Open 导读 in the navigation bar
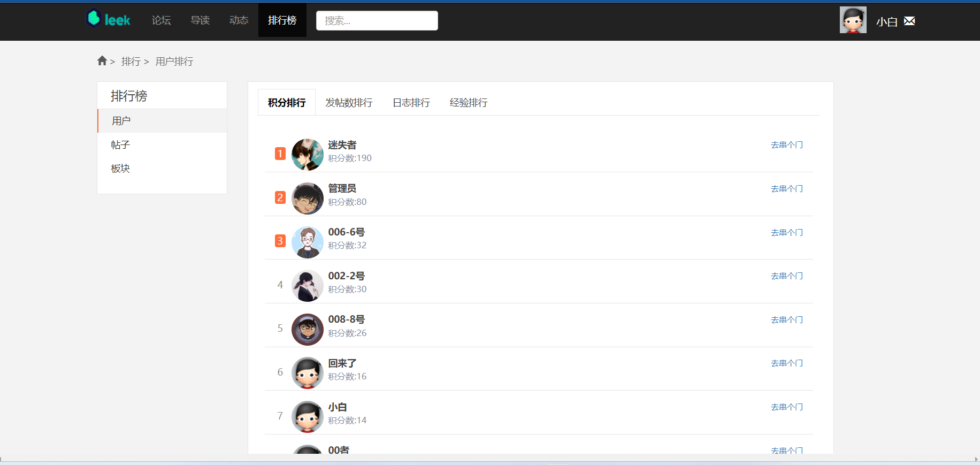Screen dimensions: 980x465 coord(200,20)
